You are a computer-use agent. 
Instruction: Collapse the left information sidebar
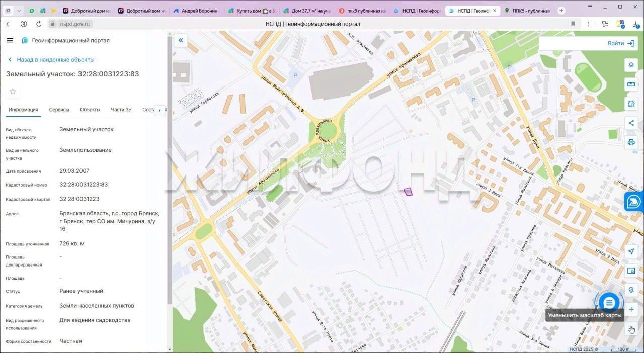181,40
